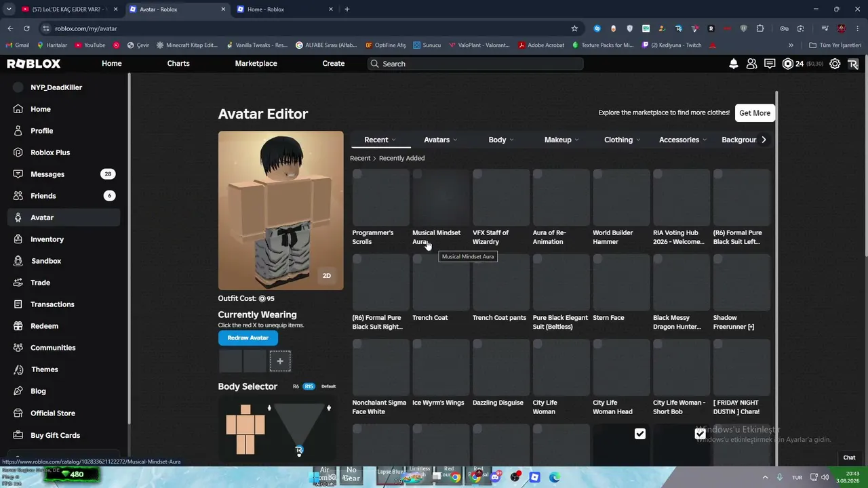
Task: Open the notifications bell in Roblox header
Action: pos(733,64)
